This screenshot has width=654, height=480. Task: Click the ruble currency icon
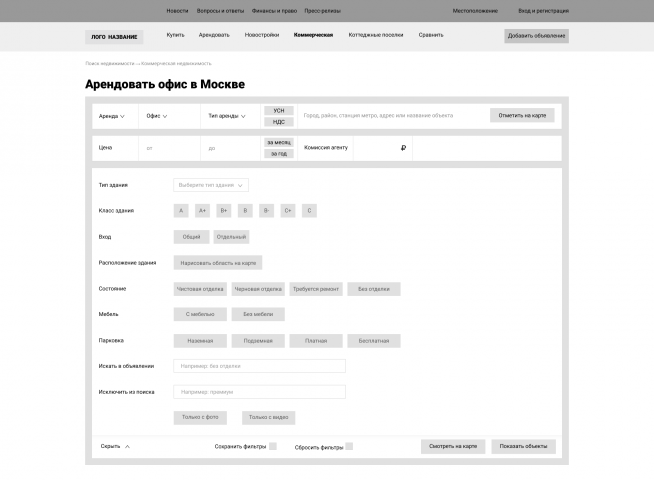pyautogui.click(x=403, y=148)
